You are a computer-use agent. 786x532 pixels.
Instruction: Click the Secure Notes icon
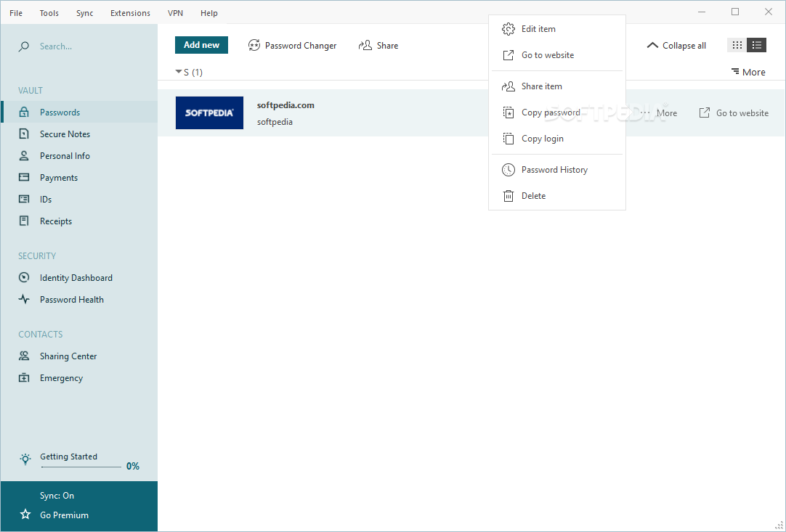pyautogui.click(x=23, y=134)
